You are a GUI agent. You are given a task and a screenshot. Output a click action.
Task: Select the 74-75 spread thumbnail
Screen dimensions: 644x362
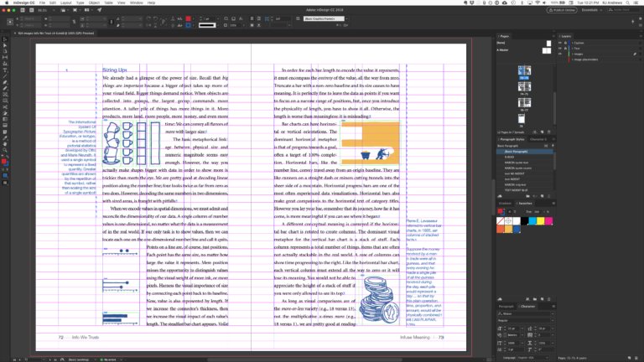coord(524,88)
